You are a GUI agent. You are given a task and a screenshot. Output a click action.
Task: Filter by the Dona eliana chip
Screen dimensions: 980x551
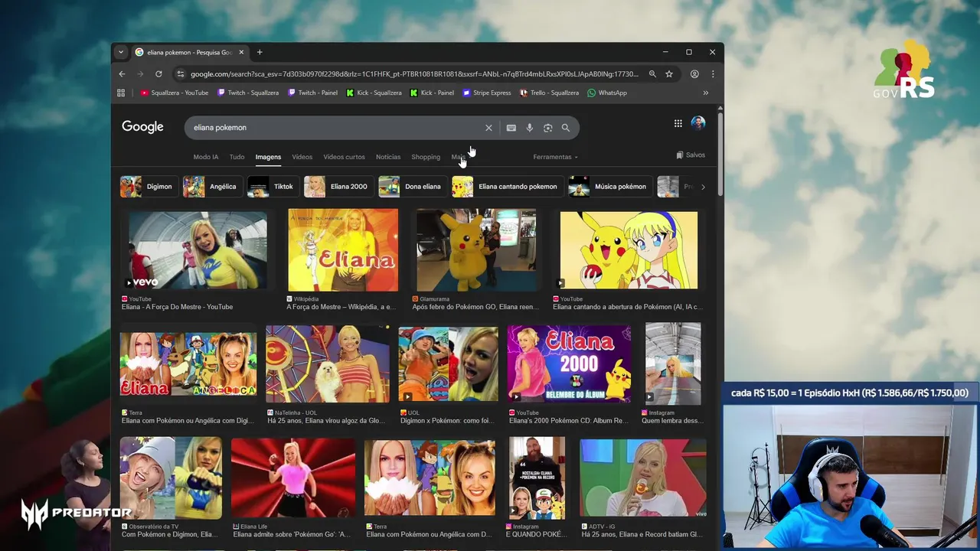click(411, 187)
